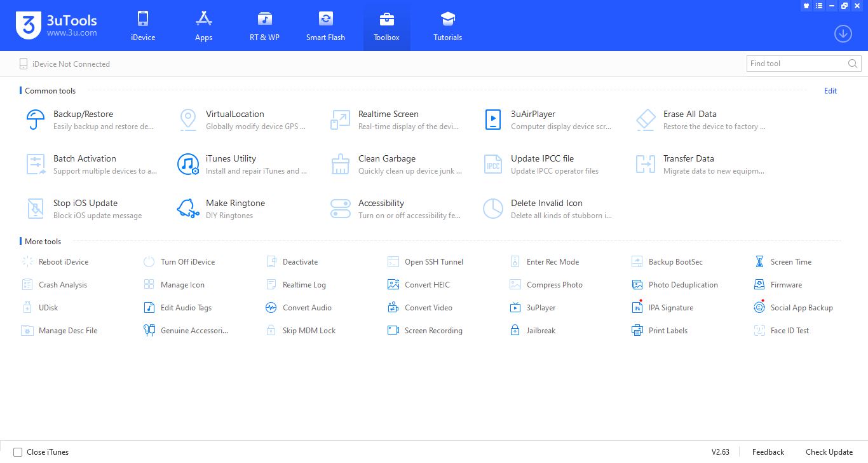Image resolution: width=868 pixels, height=463 pixels.
Task: Click Enter Rec Mode
Action: (x=545, y=262)
